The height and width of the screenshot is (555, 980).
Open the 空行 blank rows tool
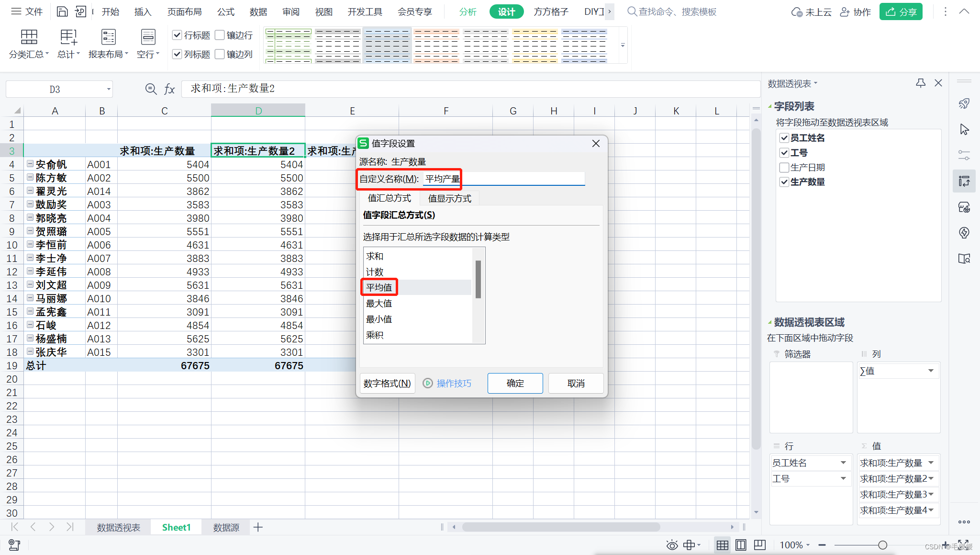tap(148, 44)
